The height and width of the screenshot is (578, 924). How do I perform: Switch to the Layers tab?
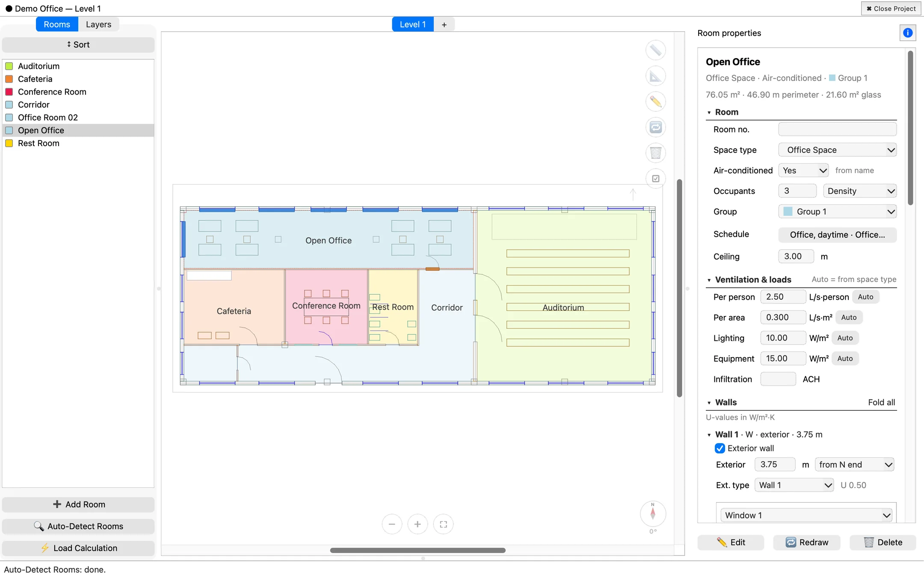(98, 24)
